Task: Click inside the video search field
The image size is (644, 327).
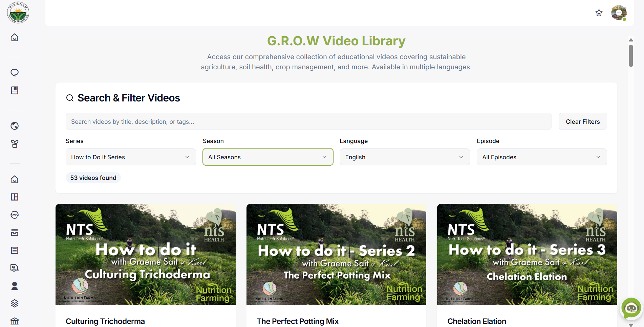Action: [x=308, y=121]
